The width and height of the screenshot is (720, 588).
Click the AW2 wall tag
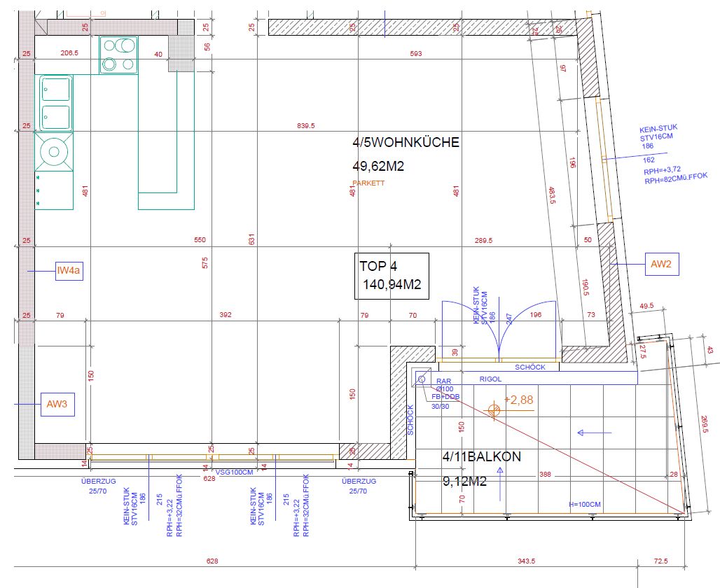click(660, 264)
